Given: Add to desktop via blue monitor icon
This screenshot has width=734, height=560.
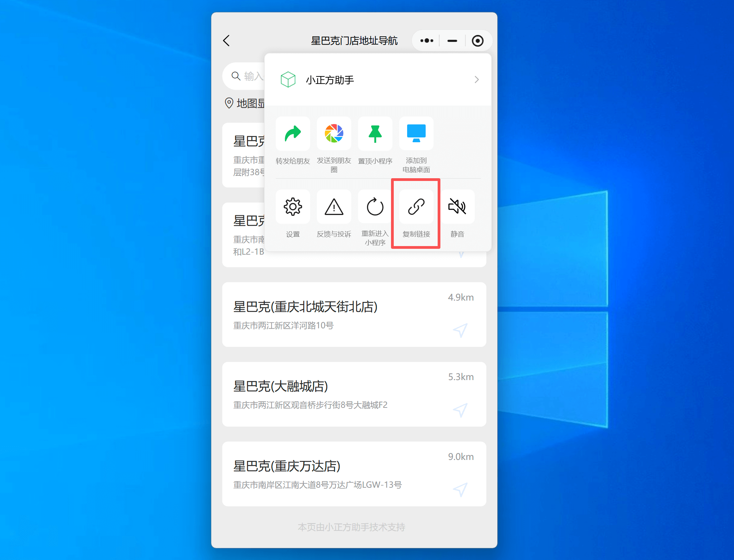Looking at the screenshot, I should (416, 134).
